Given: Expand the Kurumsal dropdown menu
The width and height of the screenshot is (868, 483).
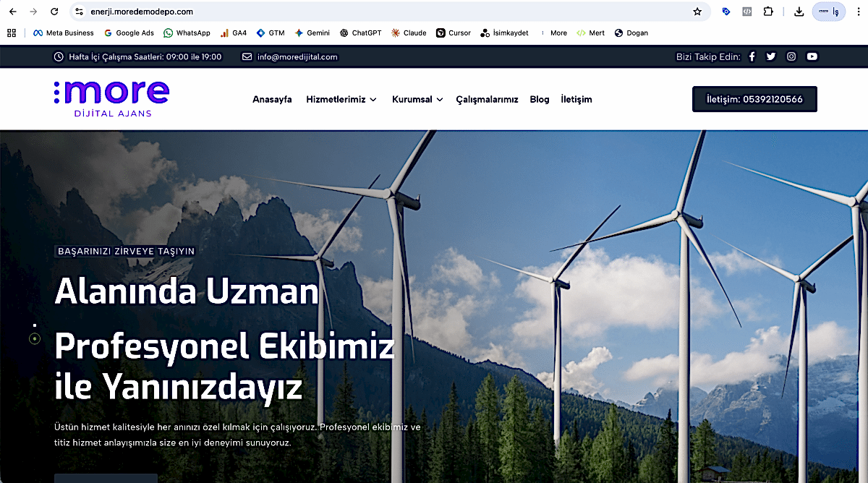Looking at the screenshot, I should point(417,99).
